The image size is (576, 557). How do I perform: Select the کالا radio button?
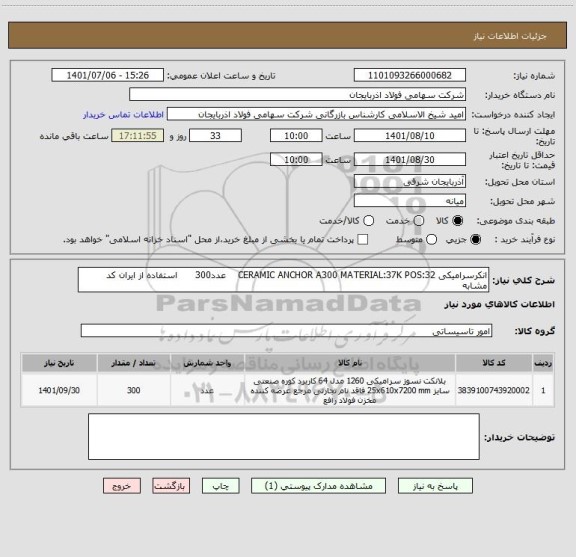point(458,221)
